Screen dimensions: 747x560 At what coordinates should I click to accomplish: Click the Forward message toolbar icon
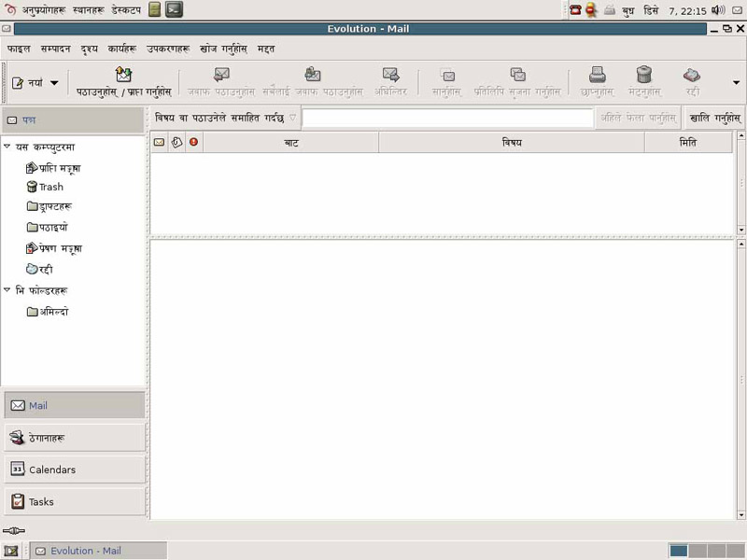(x=390, y=76)
